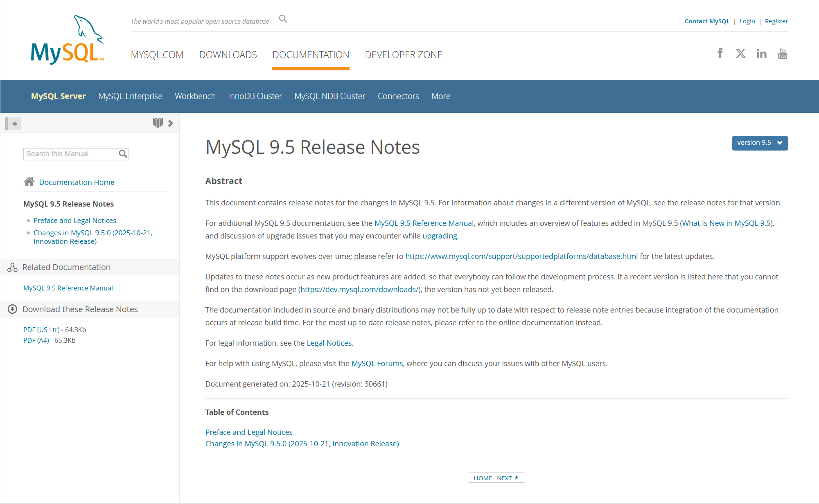Viewport: 819px width, 504px height.
Task: Open the version 9.5 dropdown
Action: tap(759, 143)
